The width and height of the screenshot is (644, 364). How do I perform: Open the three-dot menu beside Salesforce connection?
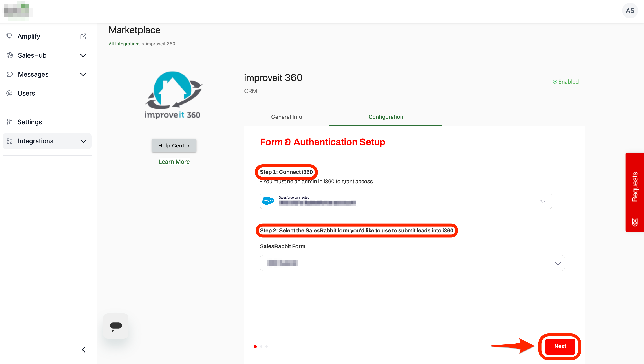(x=560, y=201)
